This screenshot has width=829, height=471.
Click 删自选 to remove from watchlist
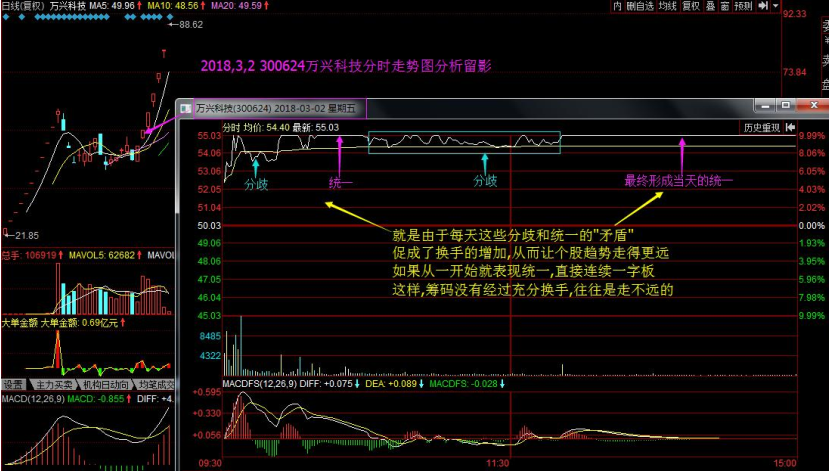639,6
